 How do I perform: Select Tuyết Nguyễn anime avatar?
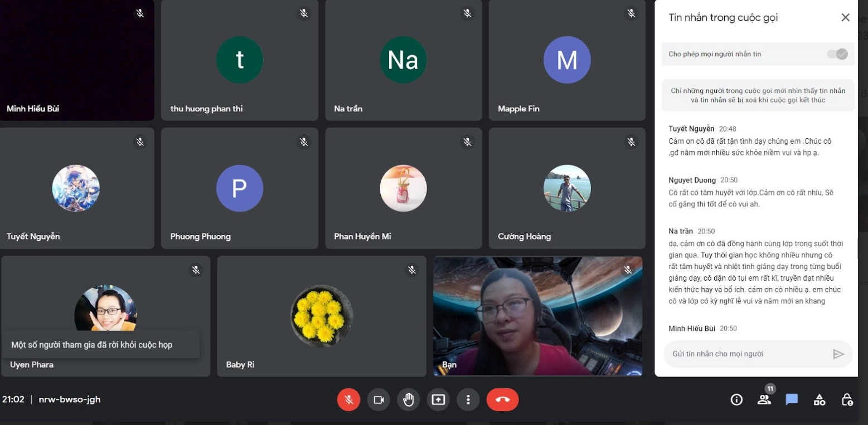(76, 188)
